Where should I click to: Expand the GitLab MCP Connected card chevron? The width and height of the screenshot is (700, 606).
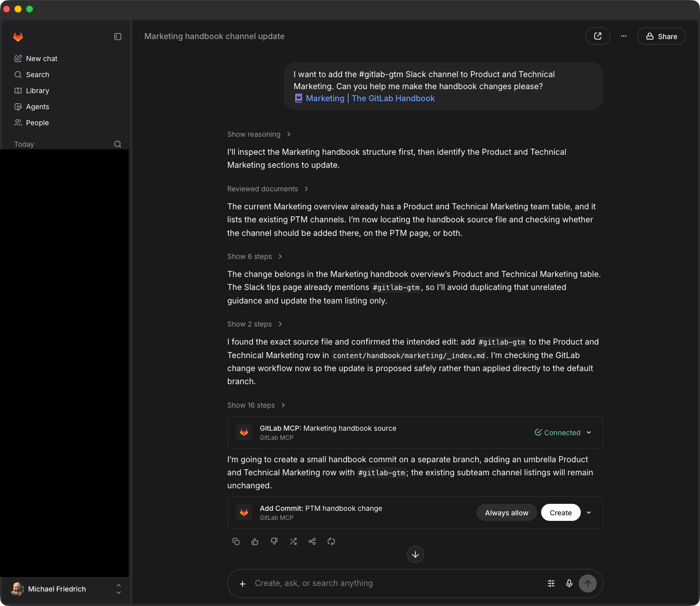point(589,433)
